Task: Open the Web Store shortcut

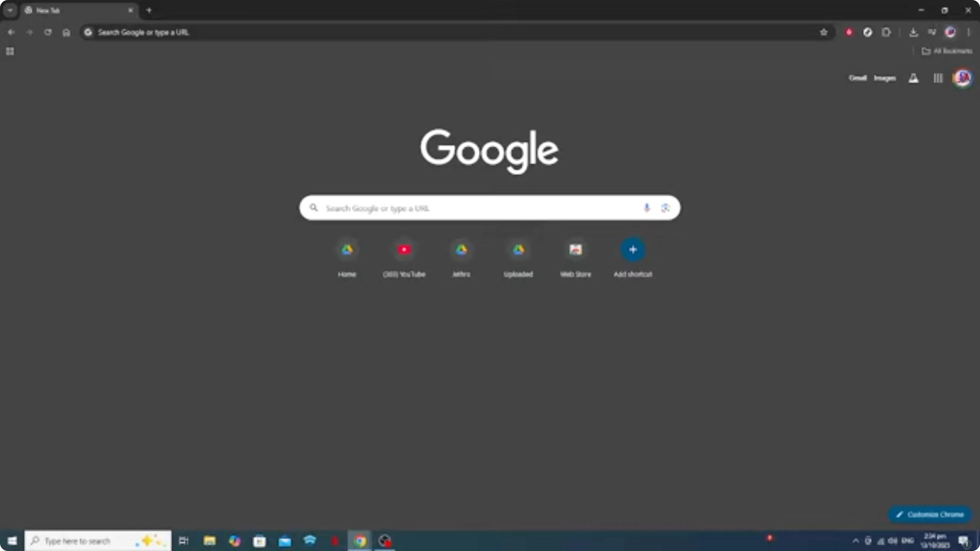Action: click(576, 250)
